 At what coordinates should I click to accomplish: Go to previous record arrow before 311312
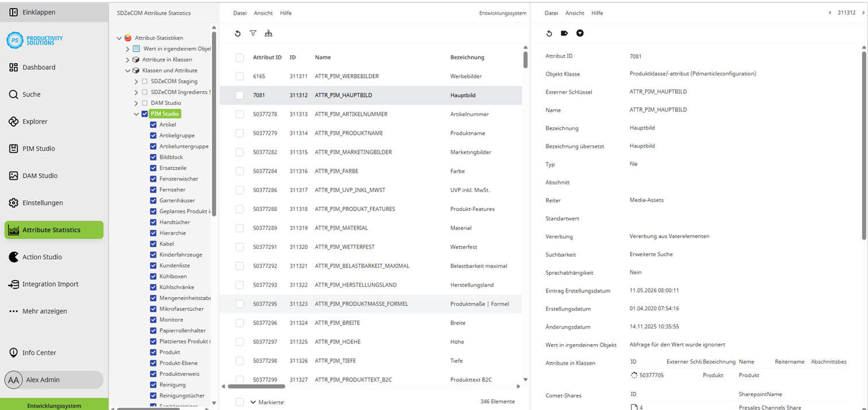[x=830, y=13]
